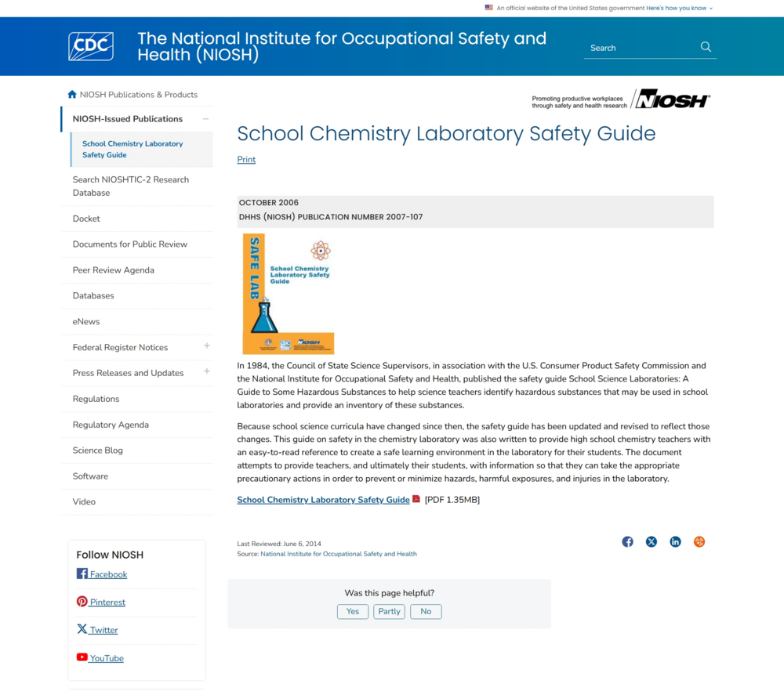Share page via X share icon
This screenshot has height=691, width=784.
(651, 541)
